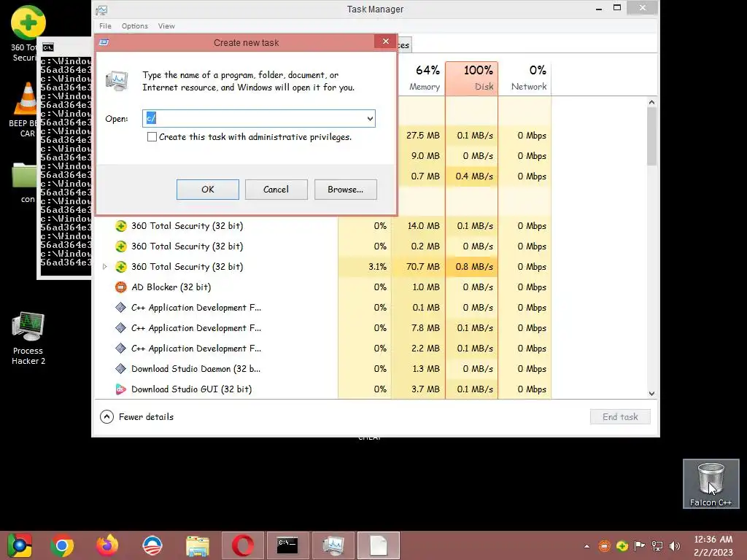Expand the 360 Total Security 70.7 MB process
Image resolution: width=747 pixels, height=560 pixels.
click(105, 267)
